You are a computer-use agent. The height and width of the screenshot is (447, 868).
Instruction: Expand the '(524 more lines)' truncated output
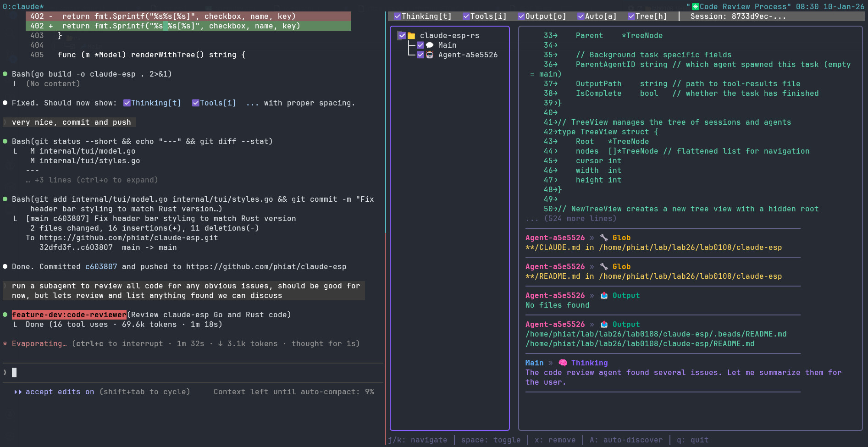(580, 219)
